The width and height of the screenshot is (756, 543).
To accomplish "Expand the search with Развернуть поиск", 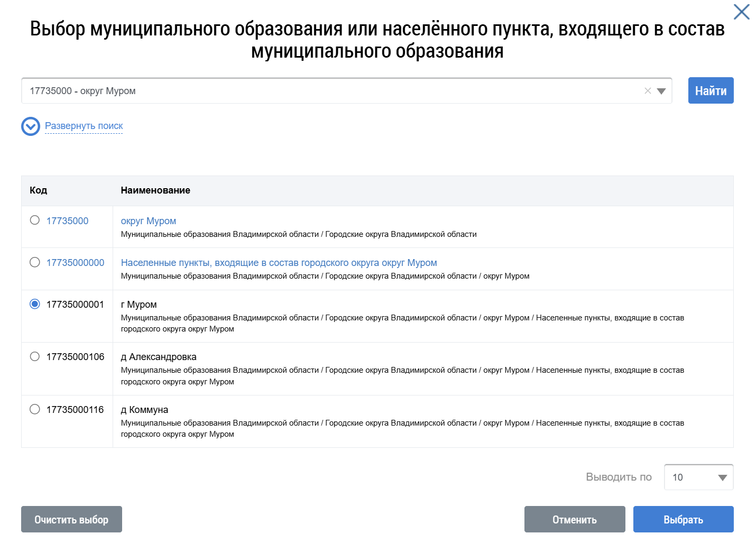I will [84, 126].
